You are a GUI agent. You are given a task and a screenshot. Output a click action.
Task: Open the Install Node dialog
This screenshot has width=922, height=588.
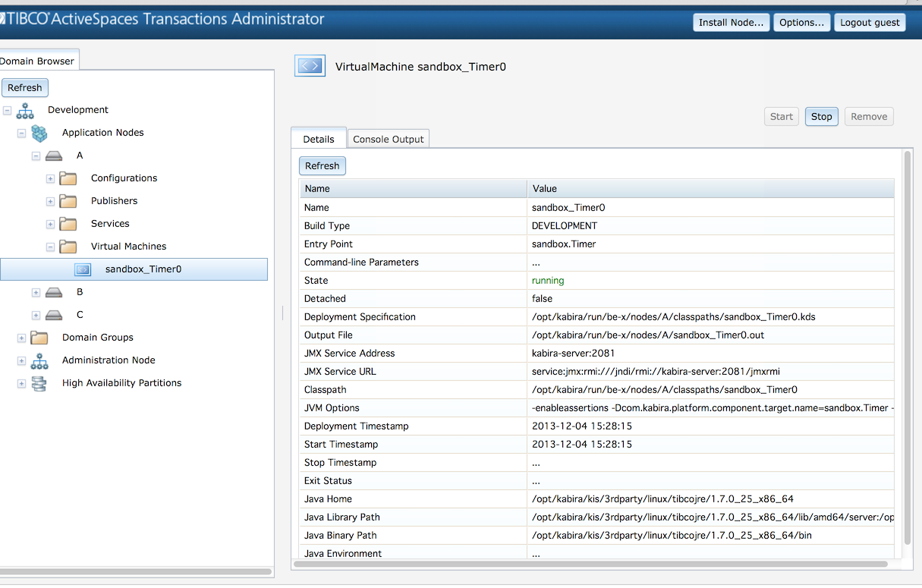[731, 22]
